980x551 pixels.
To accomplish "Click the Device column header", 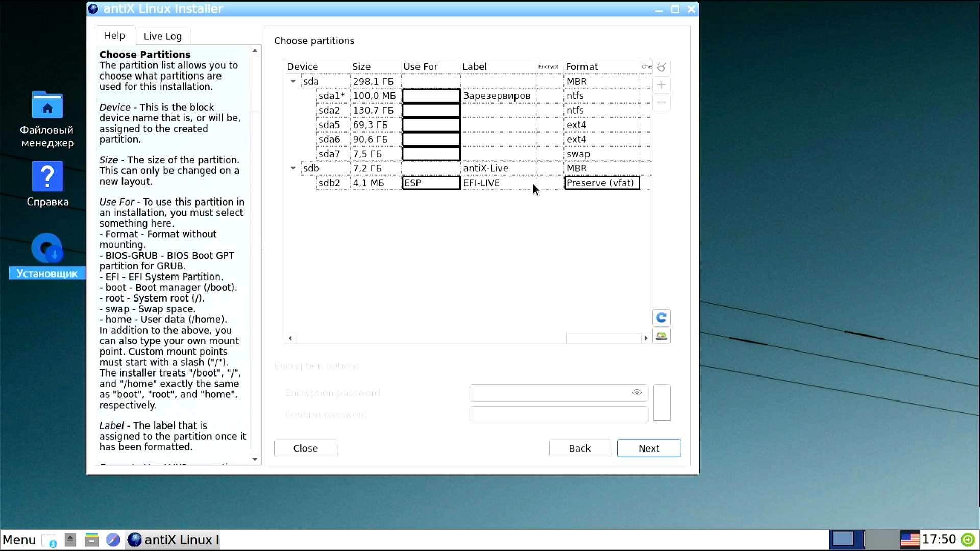I will coord(318,67).
